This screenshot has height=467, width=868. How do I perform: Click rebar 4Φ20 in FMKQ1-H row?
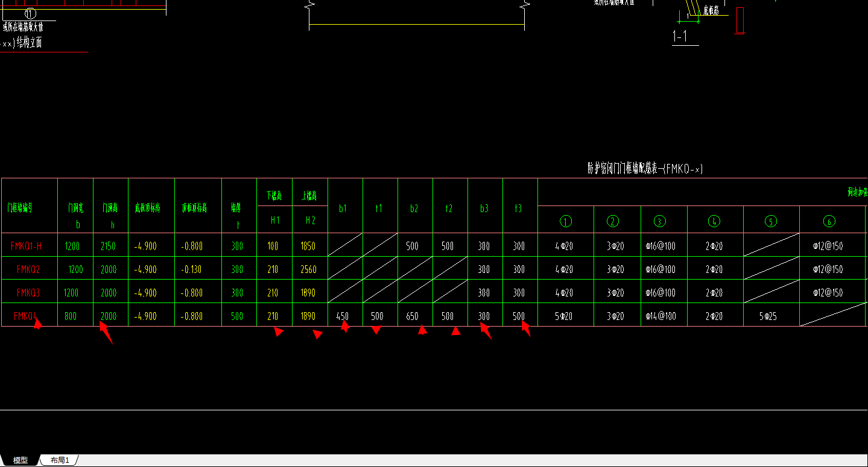[563, 246]
